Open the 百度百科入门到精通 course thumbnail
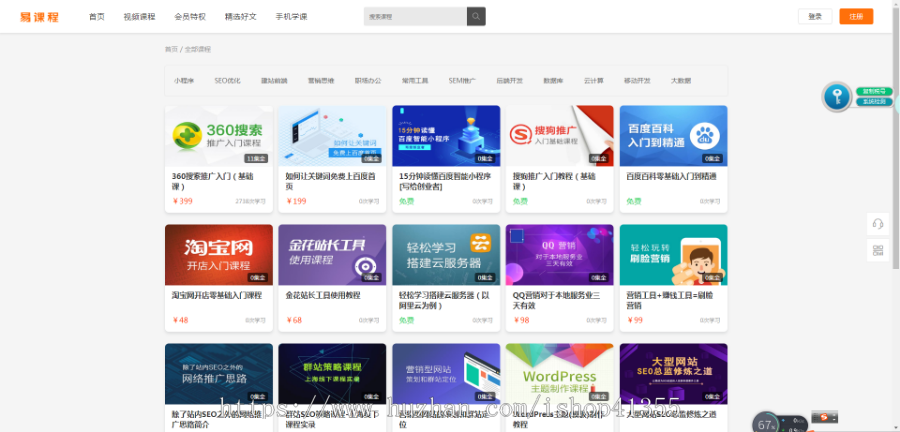 (673, 136)
